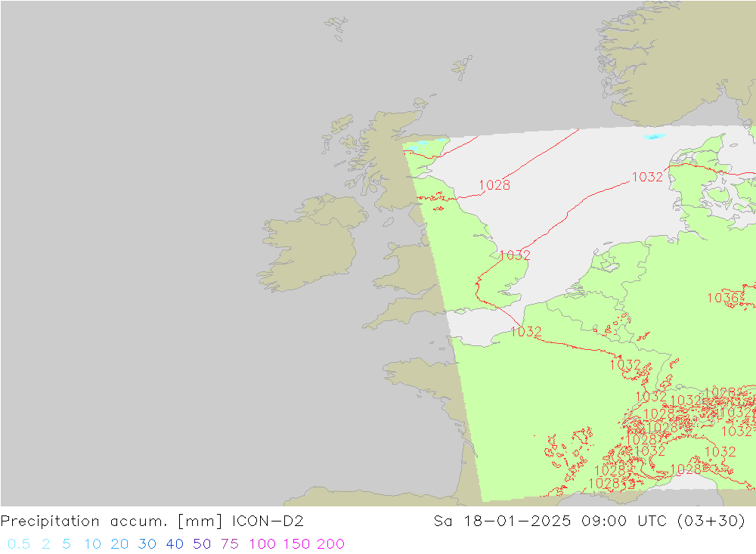Click the 1036 isobar label
This screenshot has height=554, width=756.
722,298
